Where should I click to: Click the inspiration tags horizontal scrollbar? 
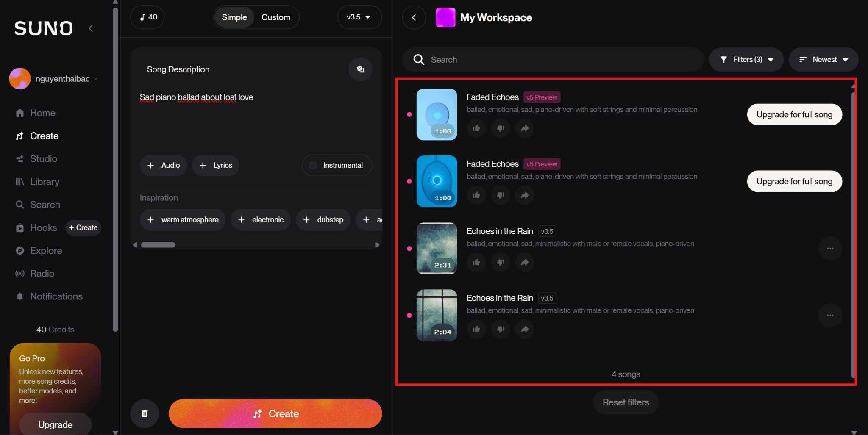tap(158, 245)
